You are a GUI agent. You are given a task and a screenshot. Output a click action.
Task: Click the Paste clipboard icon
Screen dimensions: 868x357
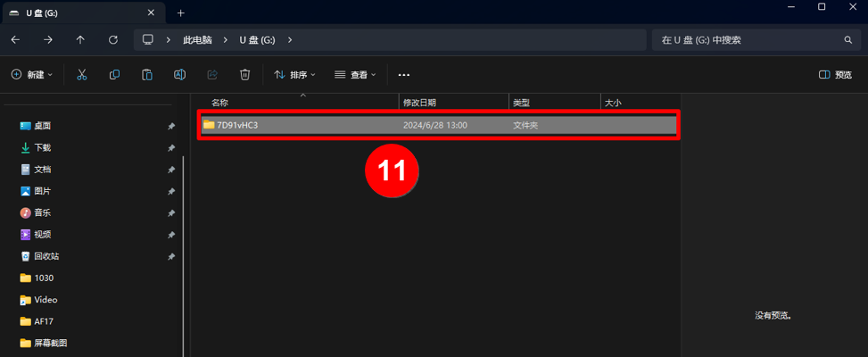click(x=147, y=75)
